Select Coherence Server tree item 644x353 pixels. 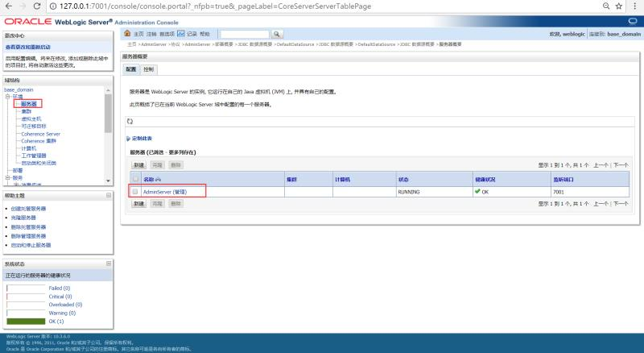(x=41, y=134)
